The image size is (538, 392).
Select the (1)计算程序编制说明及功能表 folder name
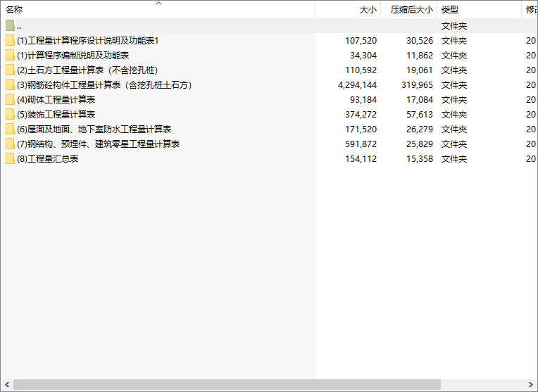click(x=73, y=55)
